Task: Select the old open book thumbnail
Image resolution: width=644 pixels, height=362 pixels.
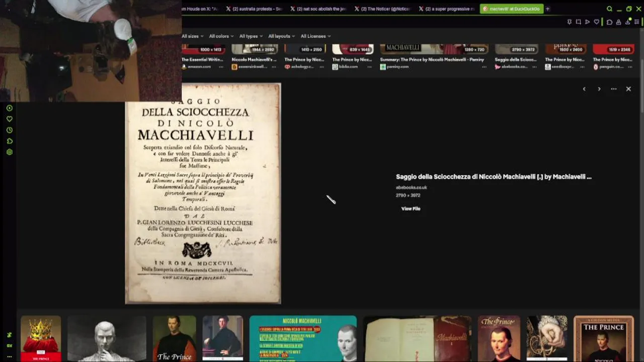Action: 418,338
